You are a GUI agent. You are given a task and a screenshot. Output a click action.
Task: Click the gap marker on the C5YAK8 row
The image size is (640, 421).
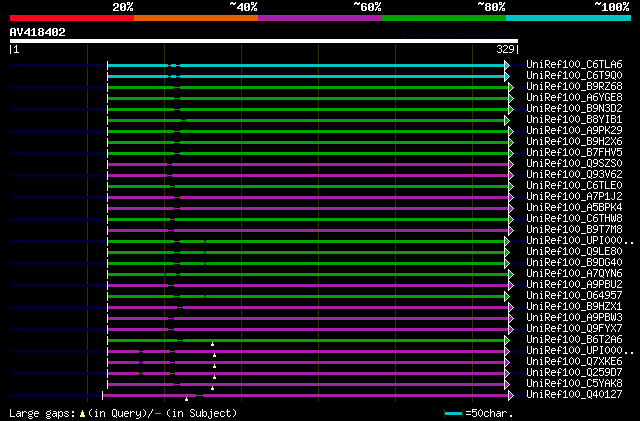point(213,388)
